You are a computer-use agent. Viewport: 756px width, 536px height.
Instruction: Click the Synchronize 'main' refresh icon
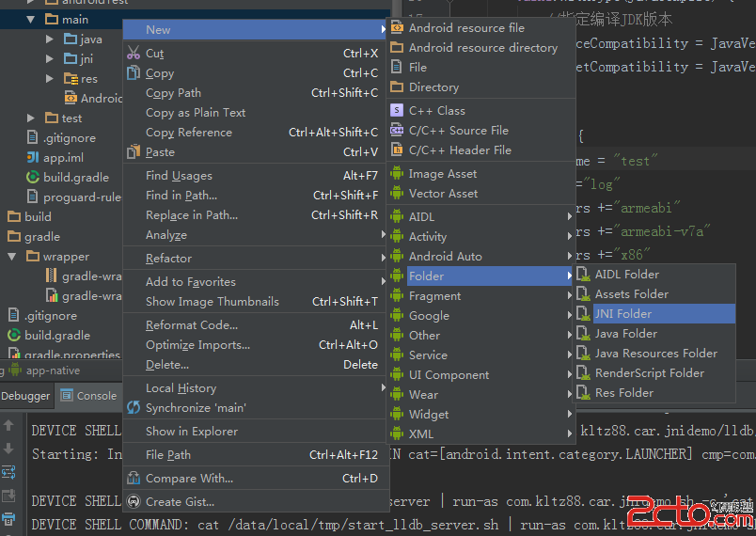(x=134, y=407)
